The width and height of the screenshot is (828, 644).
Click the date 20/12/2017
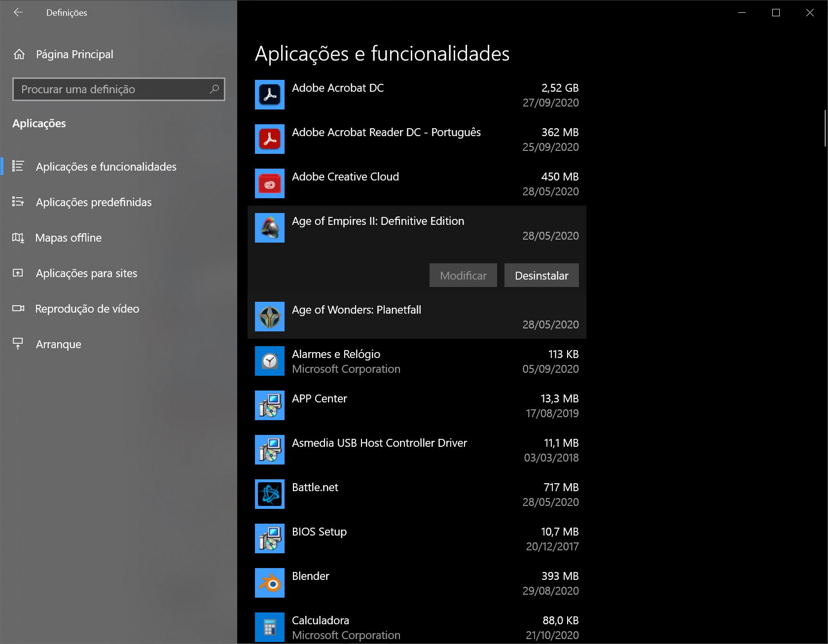[552, 546]
